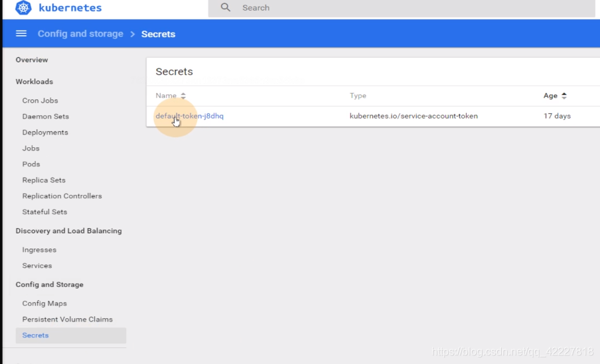
Task: Navigate to Jobs in sidebar
Action: click(x=31, y=149)
